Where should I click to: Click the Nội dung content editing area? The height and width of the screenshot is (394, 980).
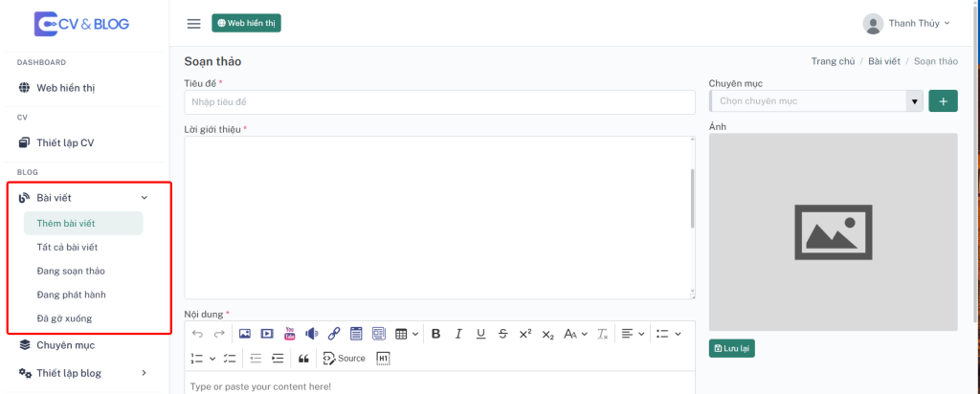click(x=439, y=383)
